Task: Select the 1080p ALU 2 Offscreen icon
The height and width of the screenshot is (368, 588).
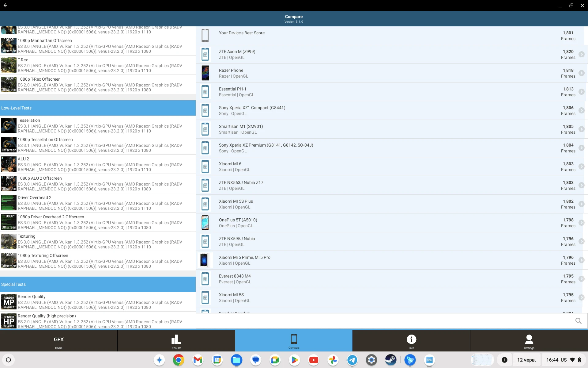Action: pyautogui.click(x=9, y=183)
